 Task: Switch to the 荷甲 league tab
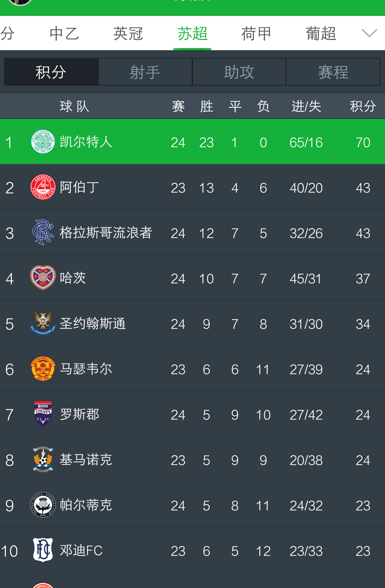click(256, 34)
